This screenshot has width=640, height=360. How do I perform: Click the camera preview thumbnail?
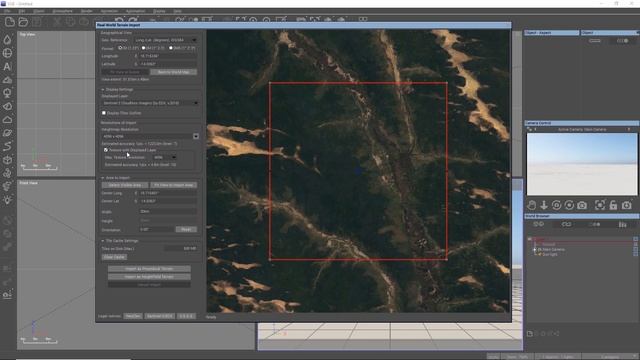[582, 164]
